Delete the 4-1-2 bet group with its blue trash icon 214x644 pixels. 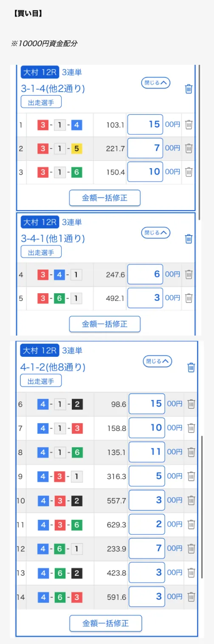point(191,367)
